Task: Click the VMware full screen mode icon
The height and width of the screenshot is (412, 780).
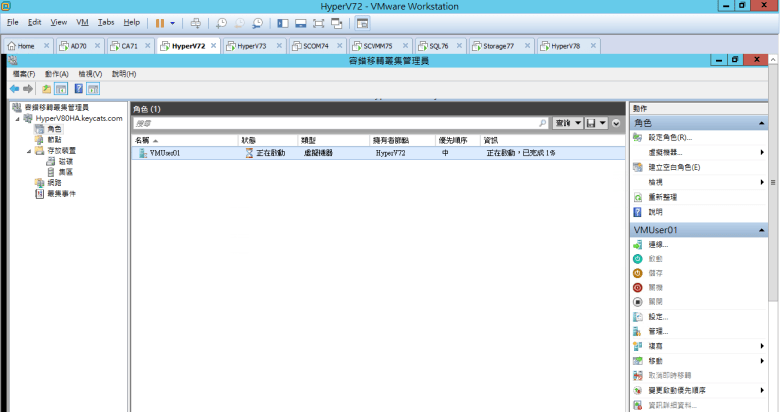Action: pos(319,22)
